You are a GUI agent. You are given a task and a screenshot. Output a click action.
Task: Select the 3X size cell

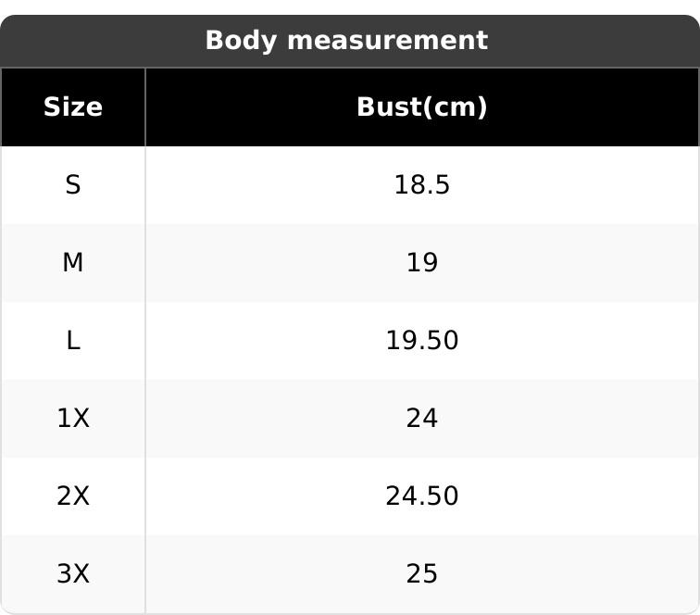72,574
